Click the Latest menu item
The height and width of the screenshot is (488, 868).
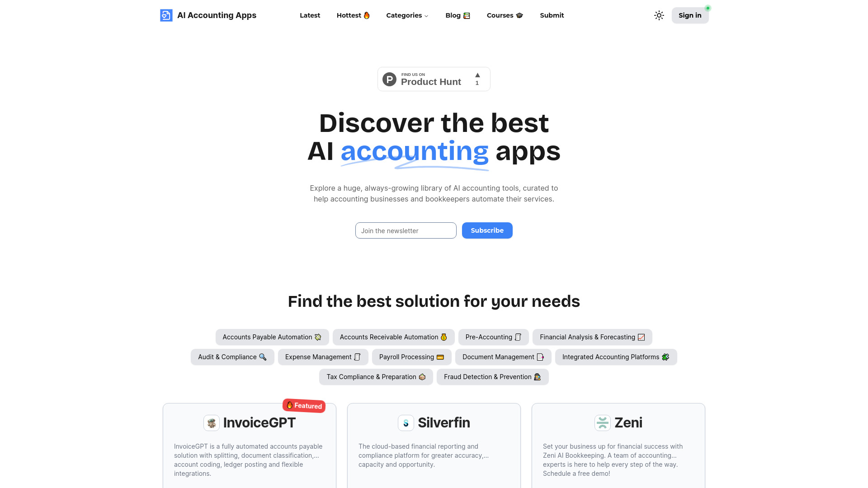tap(309, 15)
